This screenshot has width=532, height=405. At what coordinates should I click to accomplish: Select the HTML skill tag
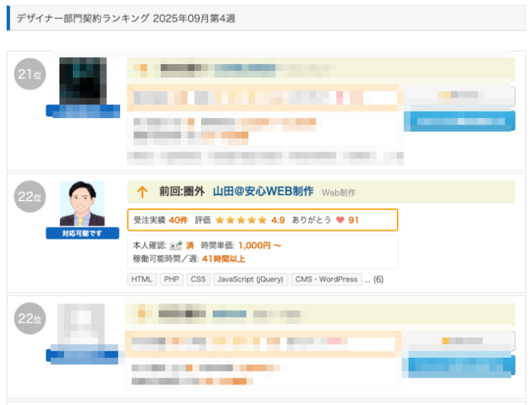[143, 280]
